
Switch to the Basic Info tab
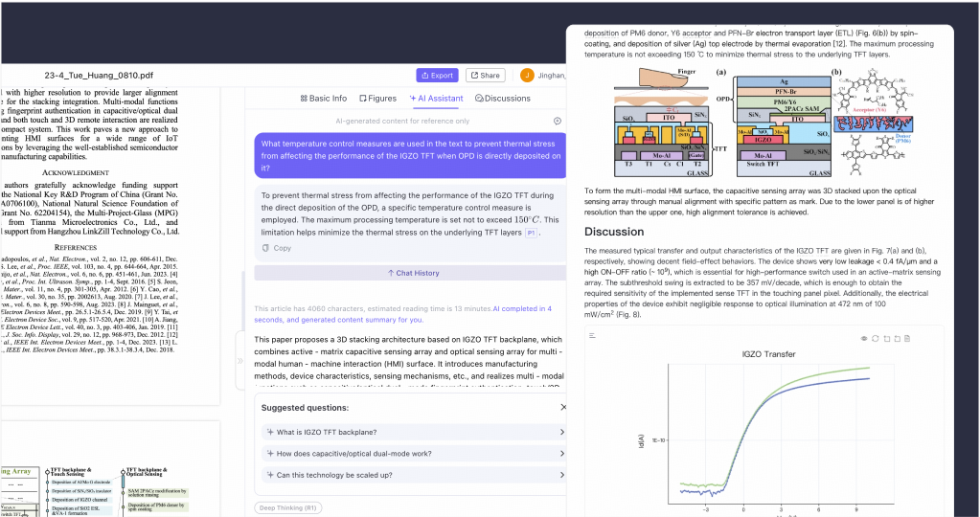323,98
